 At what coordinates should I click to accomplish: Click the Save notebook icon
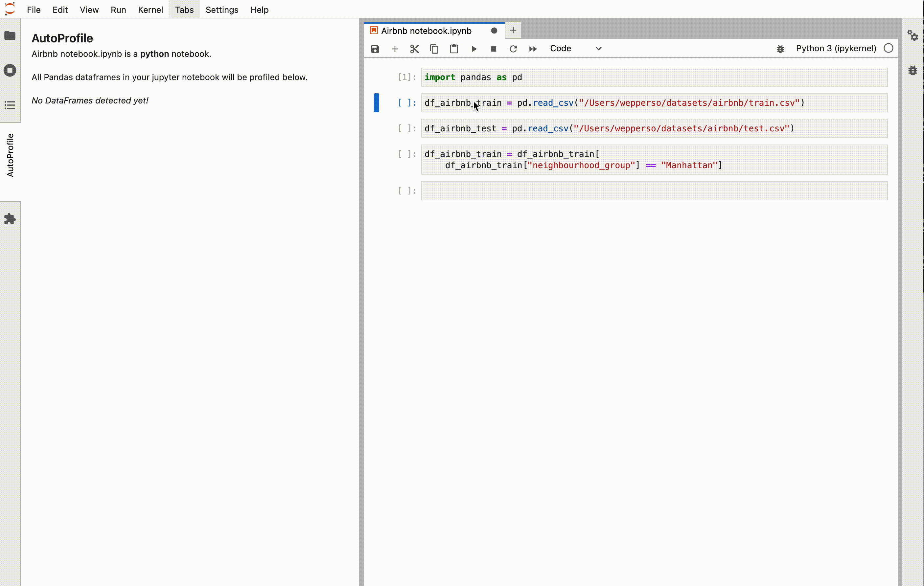375,49
